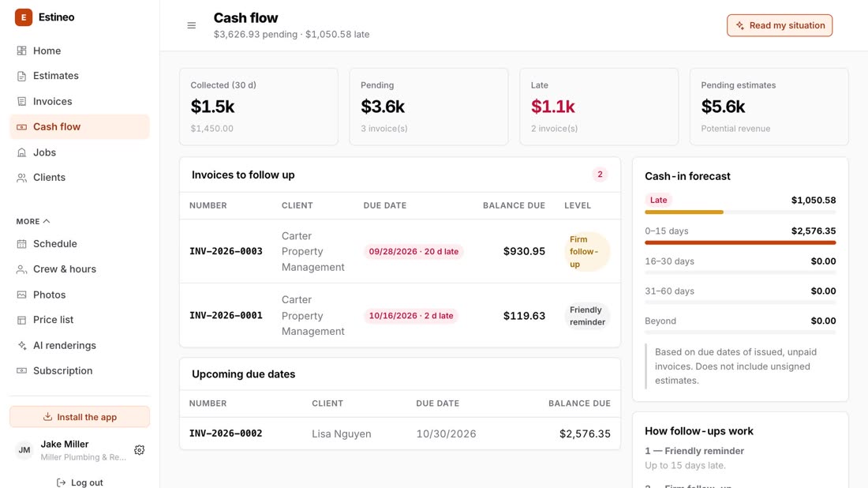The height and width of the screenshot is (488, 868).
Task: Click the Pending $3.6k card
Action: point(428,107)
